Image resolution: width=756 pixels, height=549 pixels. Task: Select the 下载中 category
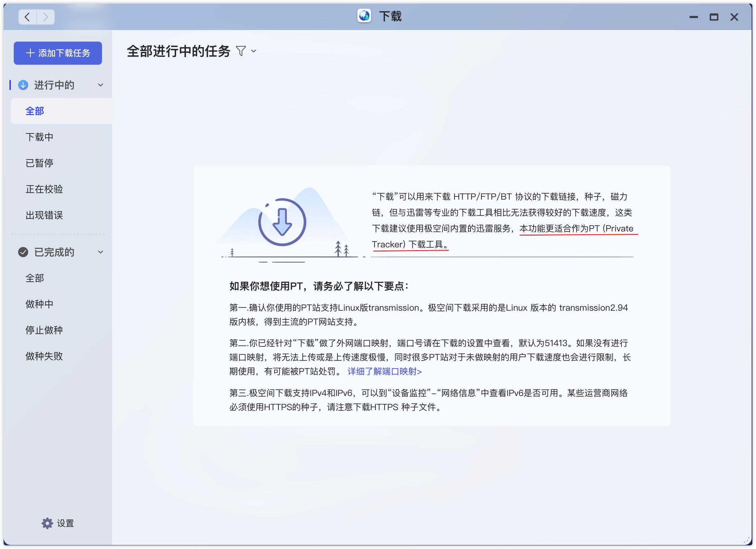click(x=39, y=137)
